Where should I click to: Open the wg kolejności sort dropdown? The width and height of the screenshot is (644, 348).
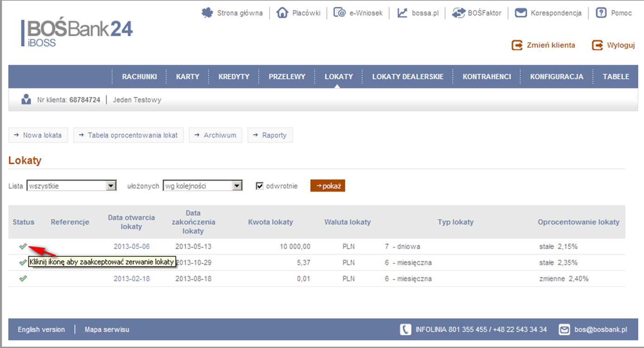[203, 186]
